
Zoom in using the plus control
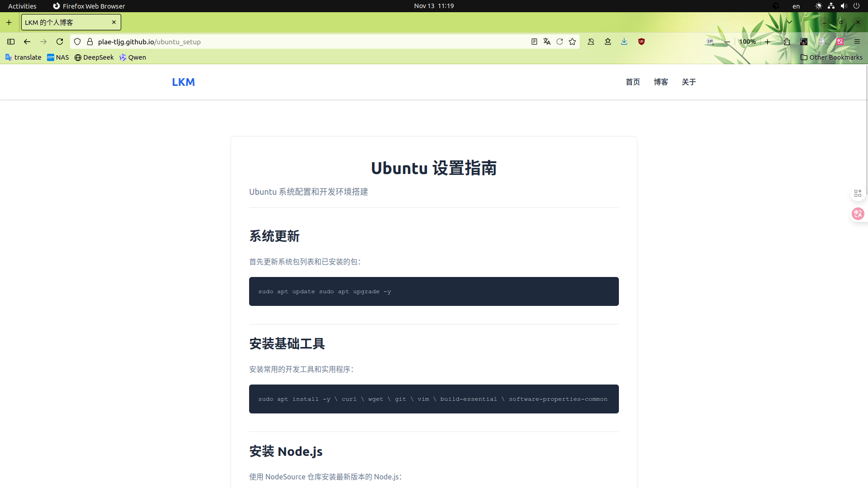768,42
